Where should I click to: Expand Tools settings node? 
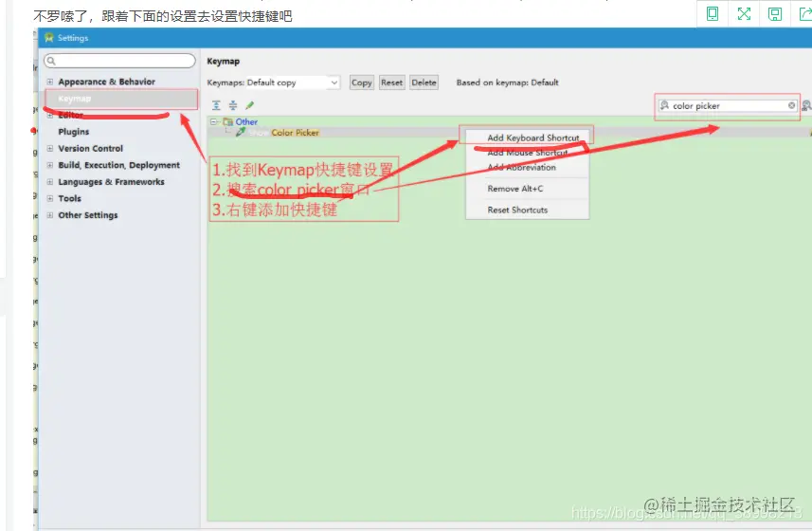pos(50,198)
